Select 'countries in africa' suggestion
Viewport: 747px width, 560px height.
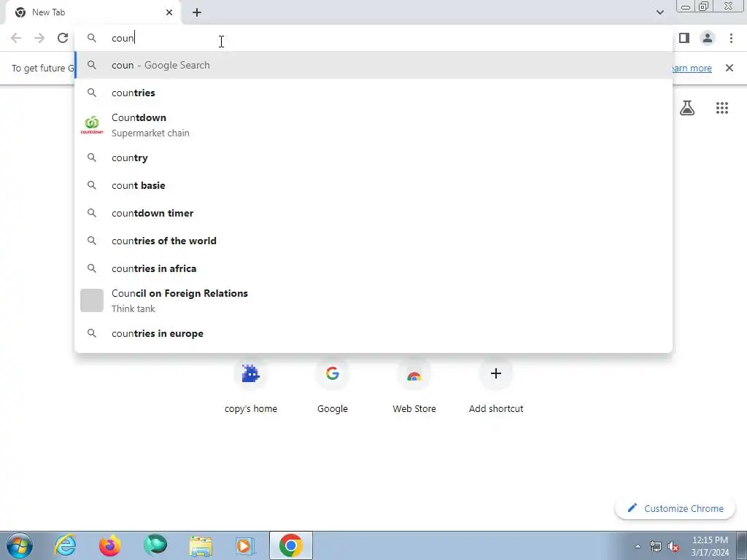pyautogui.click(x=373, y=268)
